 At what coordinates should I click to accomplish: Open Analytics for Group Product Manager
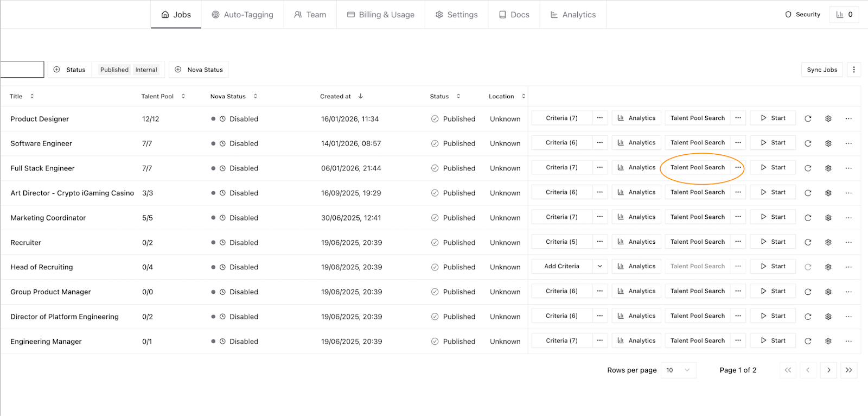pos(636,291)
